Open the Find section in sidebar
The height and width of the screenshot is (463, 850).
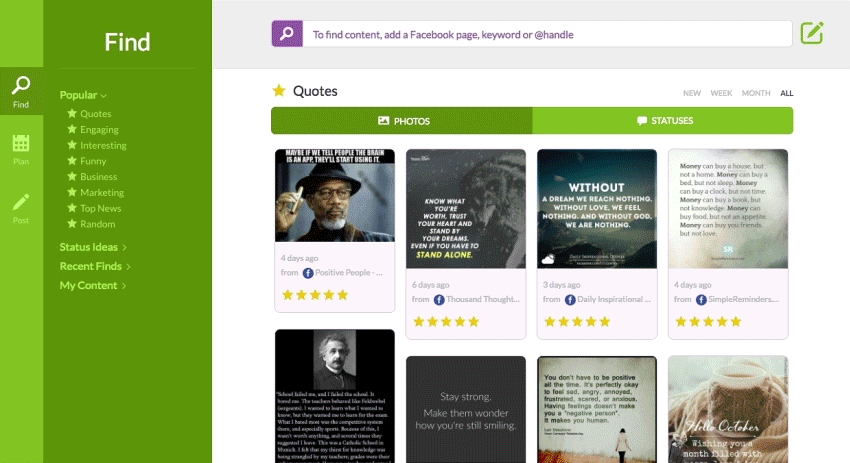pyautogui.click(x=21, y=92)
